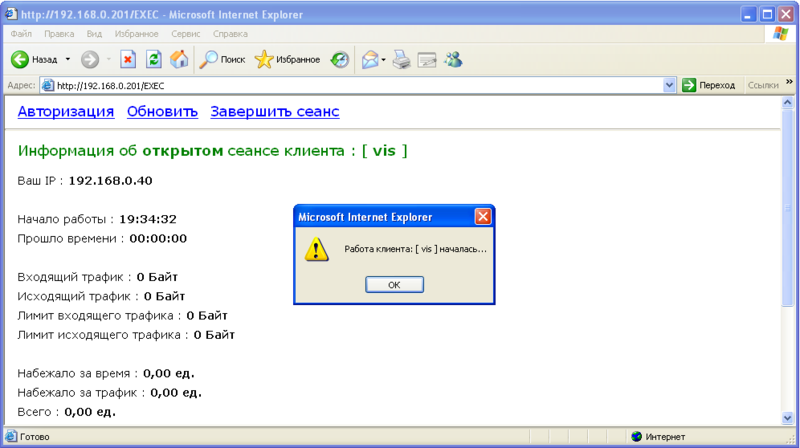Click the address bar URL field
The height and width of the screenshot is (448, 800).
357,85
